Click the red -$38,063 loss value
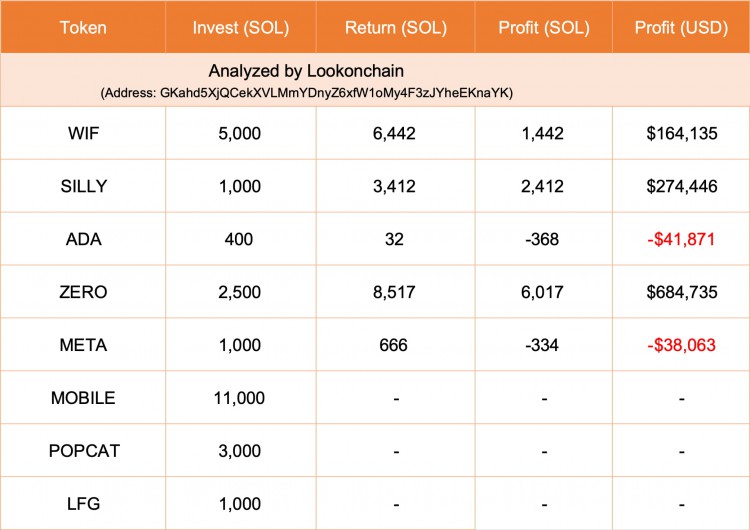The image size is (750, 530). 681,345
